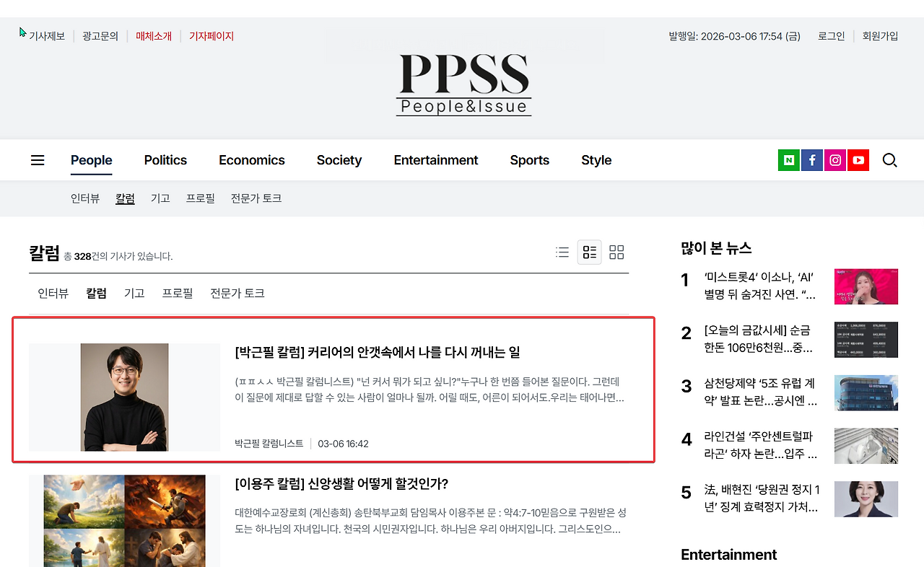This screenshot has width=924, height=567.
Task: Open the hamburger menu icon
Action: pyautogui.click(x=38, y=160)
